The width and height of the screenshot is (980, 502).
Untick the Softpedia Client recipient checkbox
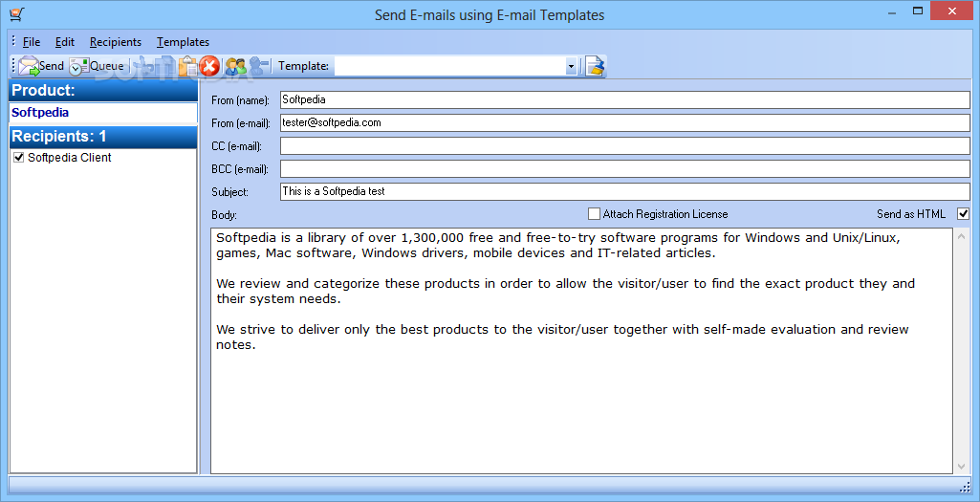[19, 158]
